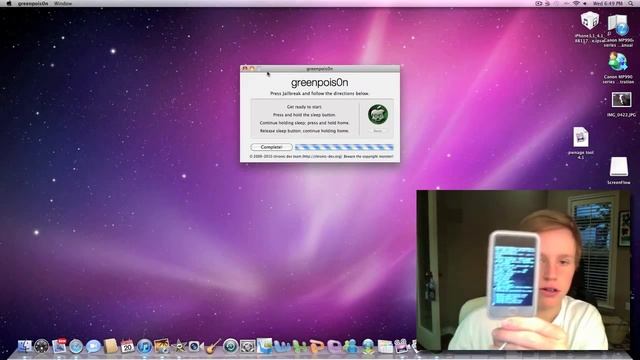Launch GarageBand guitar icon in the Dock
640x360 pixels.
(213, 347)
